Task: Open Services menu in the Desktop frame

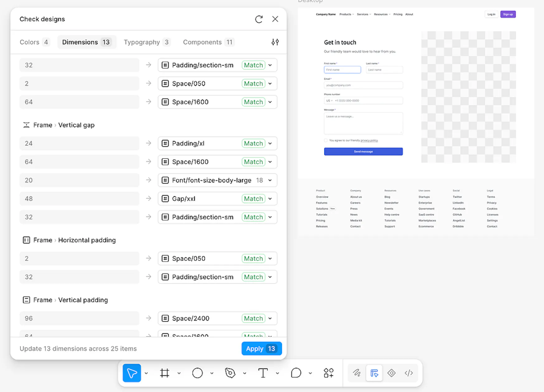Action: [364, 14]
